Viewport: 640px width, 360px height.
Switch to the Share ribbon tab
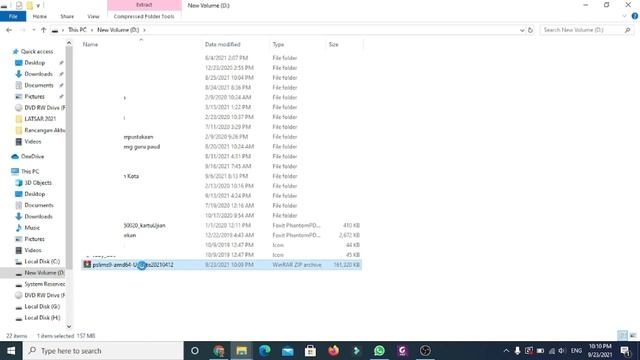pos(67,16)
